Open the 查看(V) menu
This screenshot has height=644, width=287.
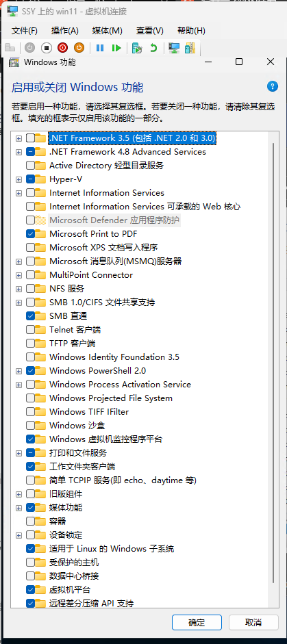150,30
